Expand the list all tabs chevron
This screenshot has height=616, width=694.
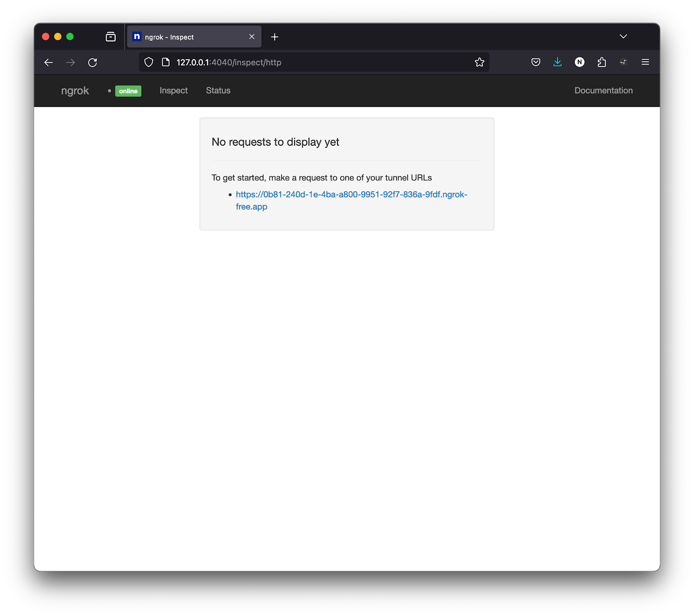click(x=623, y=36)
